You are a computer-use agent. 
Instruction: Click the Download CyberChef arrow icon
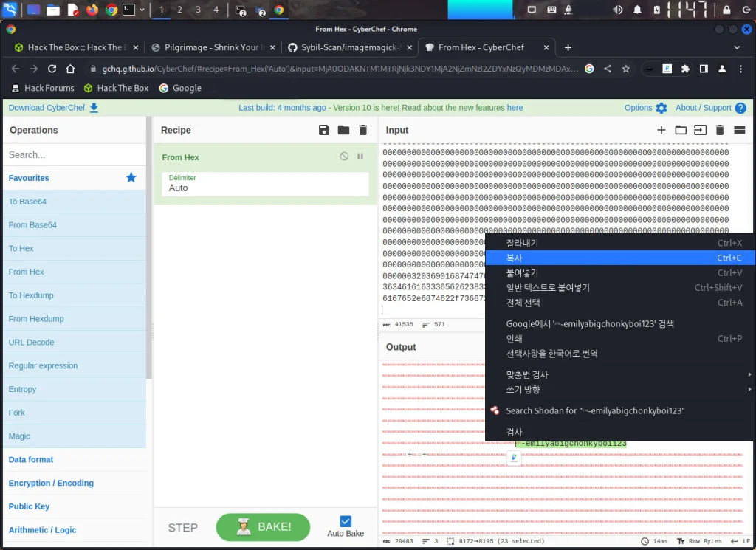point(94,108)
